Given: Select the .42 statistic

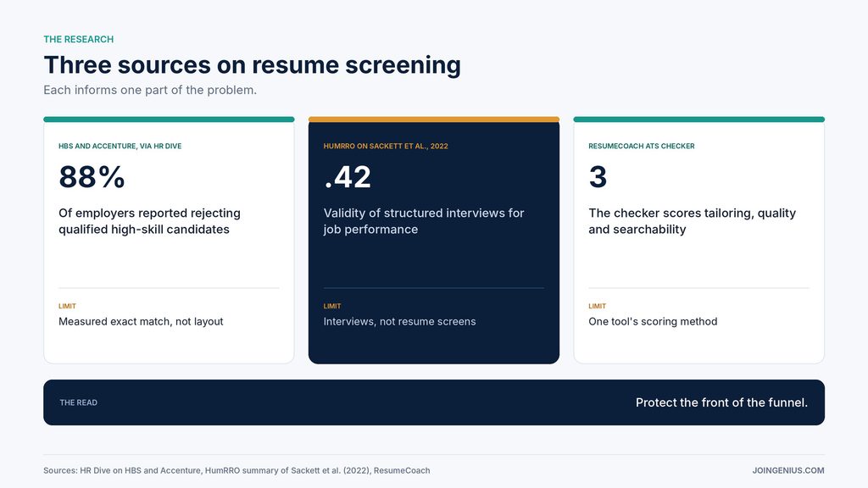Looking at the screenshot, I should pos(348,177).
